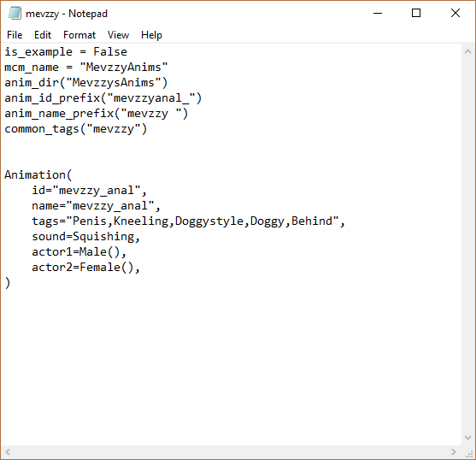Open the Help menu
The height and width of the screenshot is (460, 476).
[x=151, y=35]
